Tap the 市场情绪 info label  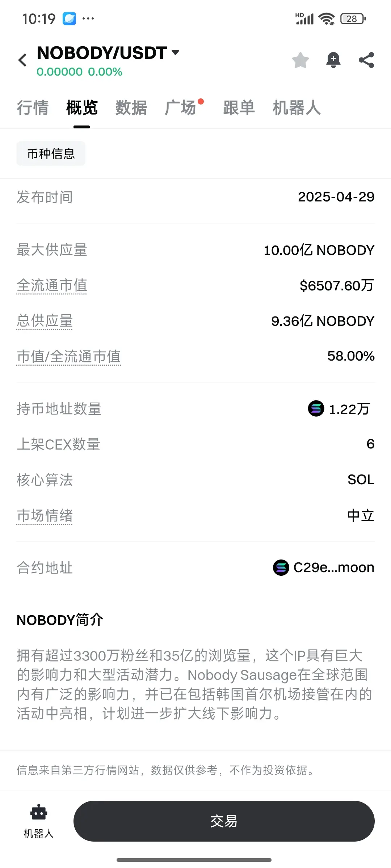click(45, 515)
